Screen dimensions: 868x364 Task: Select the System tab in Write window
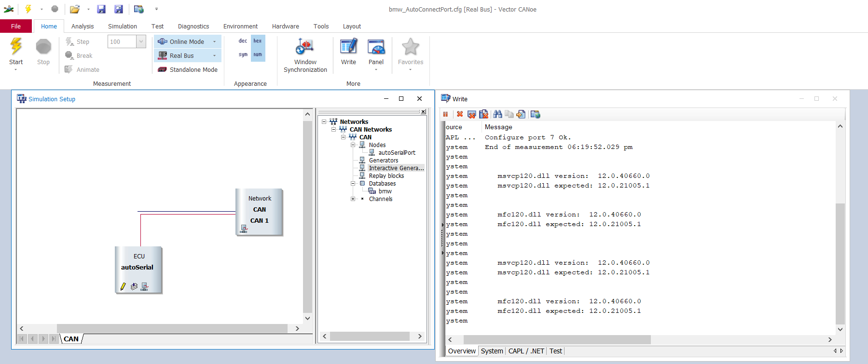[492, 351]
